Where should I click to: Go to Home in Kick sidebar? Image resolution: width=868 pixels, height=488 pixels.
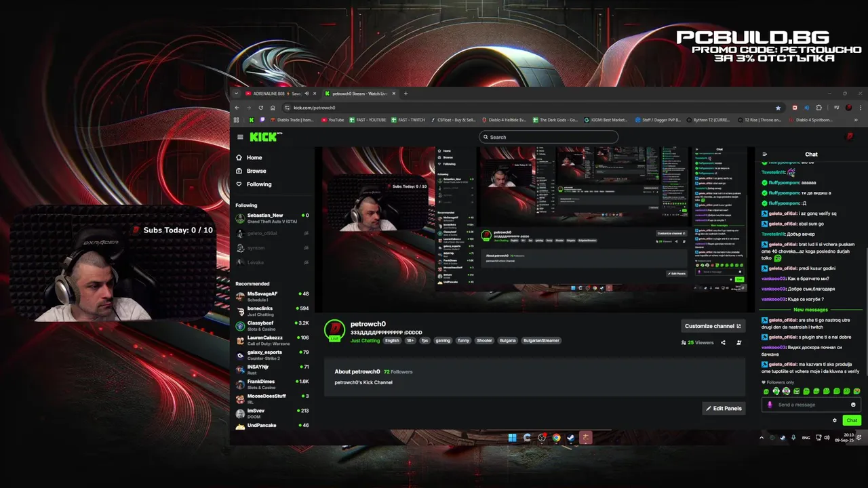pos(249,157)
